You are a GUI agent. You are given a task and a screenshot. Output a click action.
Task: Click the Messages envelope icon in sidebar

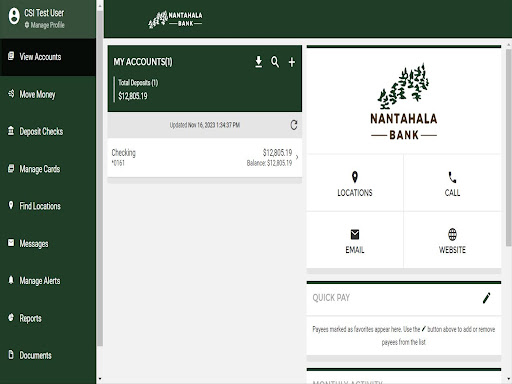[11, 243]
